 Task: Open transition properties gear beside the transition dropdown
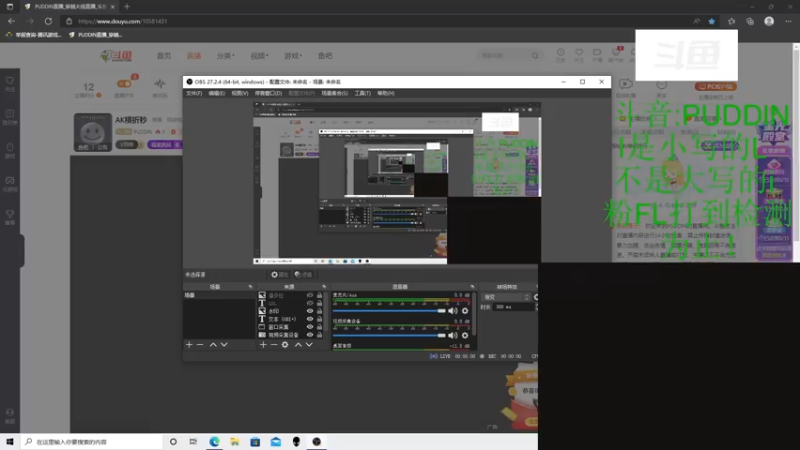(536, 297)
